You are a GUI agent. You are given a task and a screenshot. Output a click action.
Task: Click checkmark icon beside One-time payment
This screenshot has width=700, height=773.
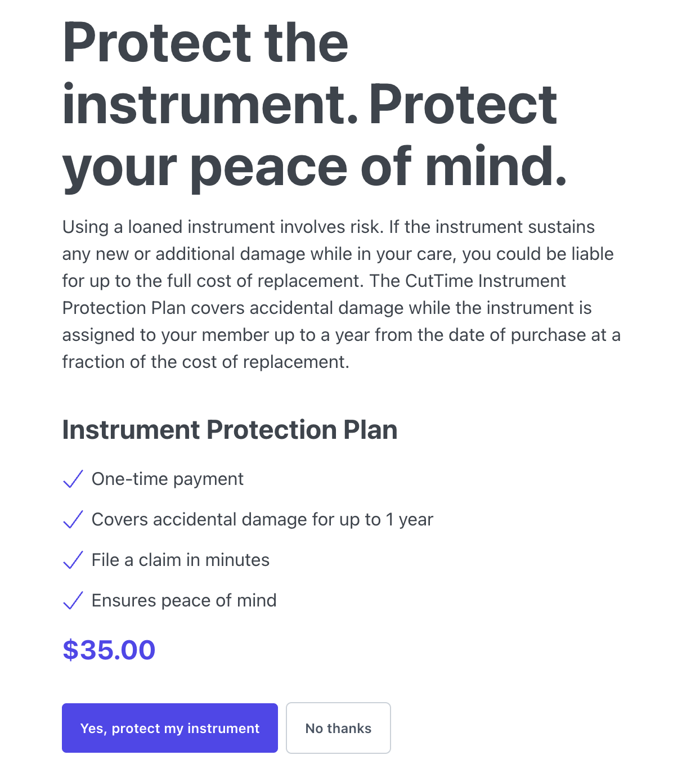73,479
